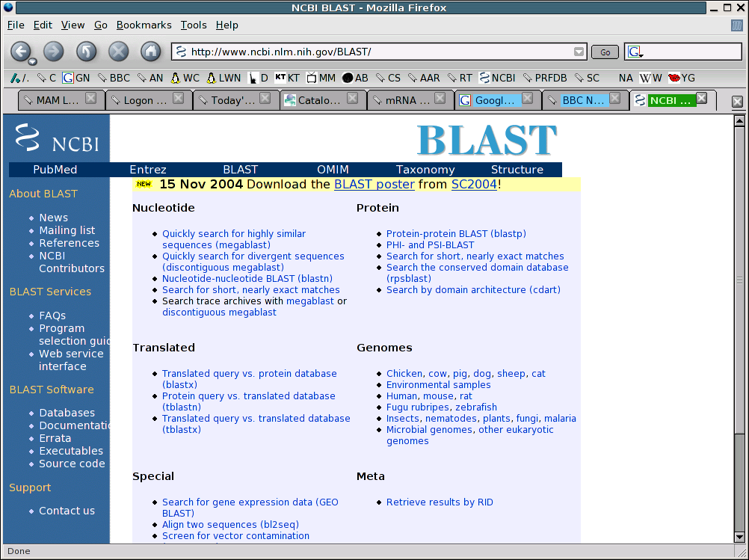Open the NCBI bookmark in bookmarks toolbar
Viewport: 749px width, 560px height.
click(x=498, y=78)
